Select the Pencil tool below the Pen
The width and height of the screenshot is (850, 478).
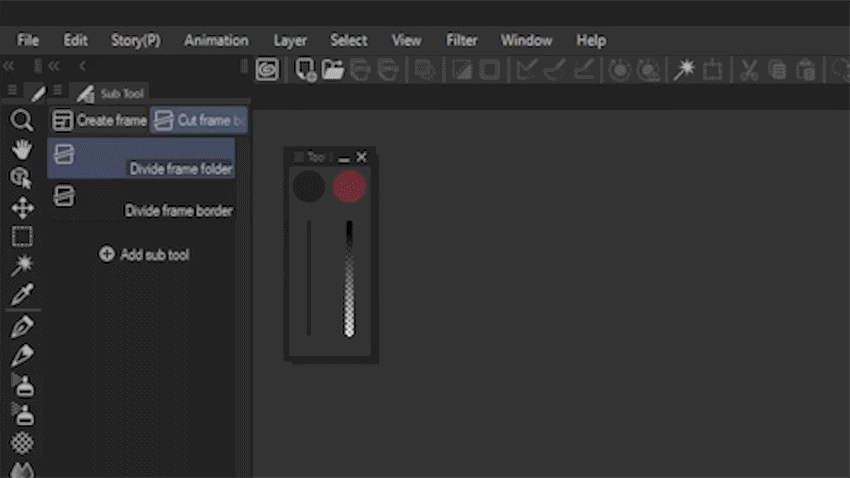tap(22, 356)
